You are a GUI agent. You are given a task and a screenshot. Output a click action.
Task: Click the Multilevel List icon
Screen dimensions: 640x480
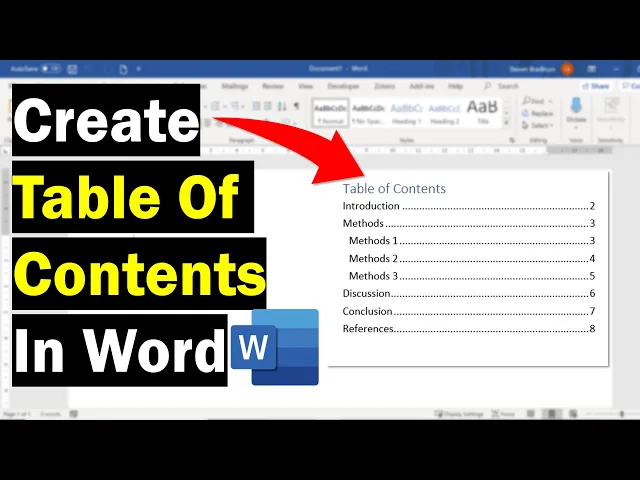click(237, 107)
